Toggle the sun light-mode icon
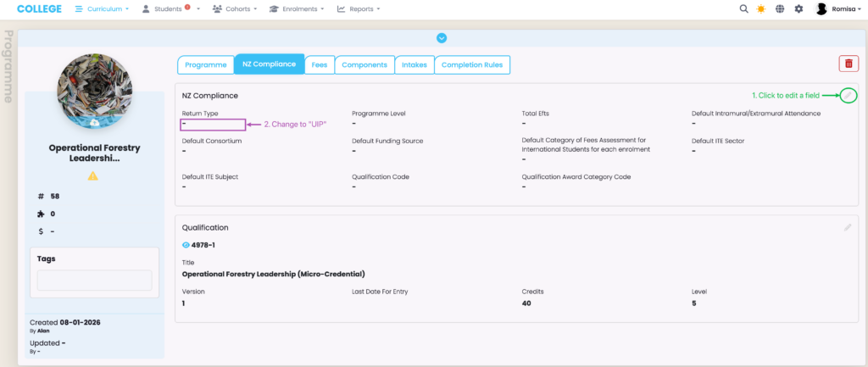 coord(761,9)
